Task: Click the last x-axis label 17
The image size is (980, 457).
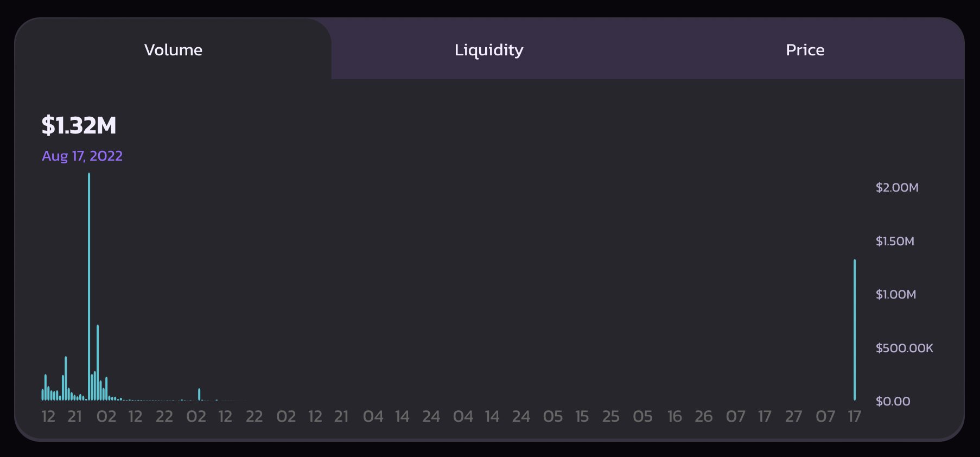Action: tap(855, 417)
